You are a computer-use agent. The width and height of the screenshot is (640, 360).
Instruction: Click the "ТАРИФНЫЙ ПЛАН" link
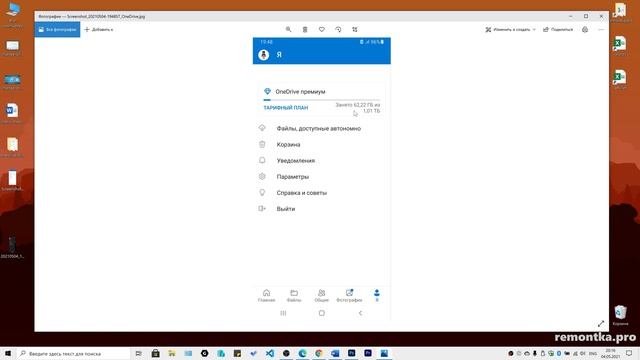click(x=286, y=108)
